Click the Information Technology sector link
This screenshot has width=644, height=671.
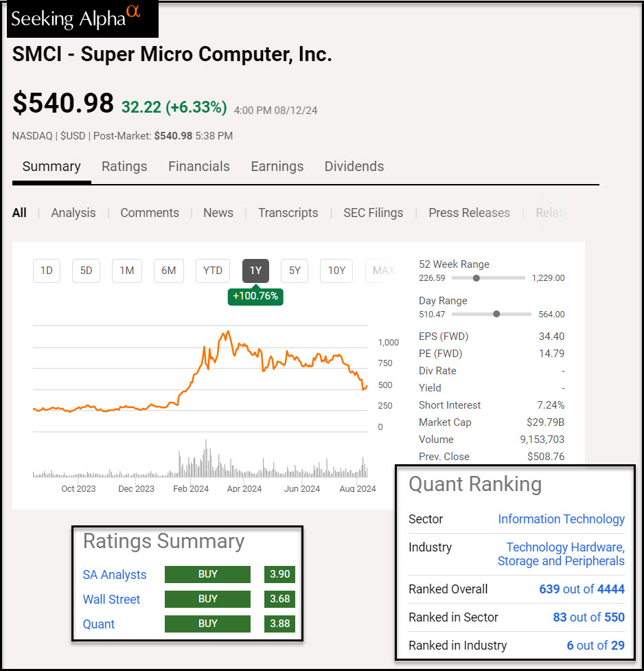point(561,519)
